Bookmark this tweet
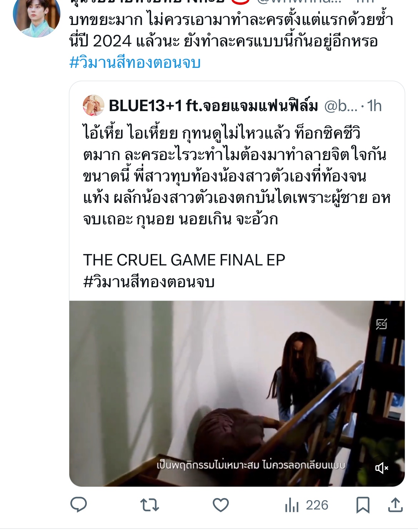Image resolution: width=418 pixels, height=532 pixels. click(363, 505)
